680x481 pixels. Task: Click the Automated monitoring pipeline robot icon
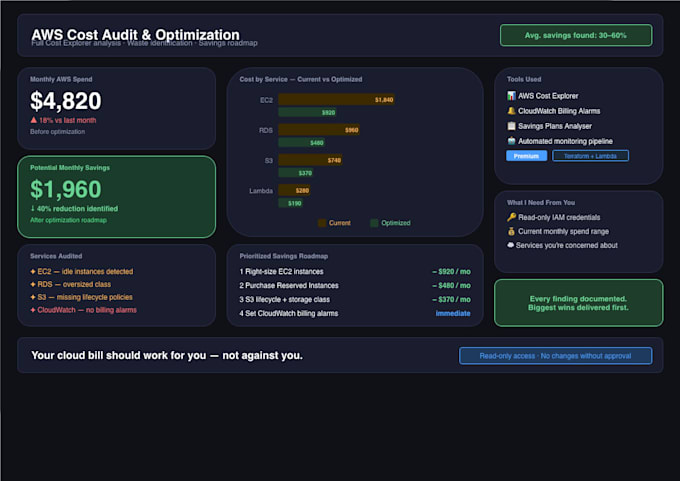pyautogui.click(x=511, y=141)
